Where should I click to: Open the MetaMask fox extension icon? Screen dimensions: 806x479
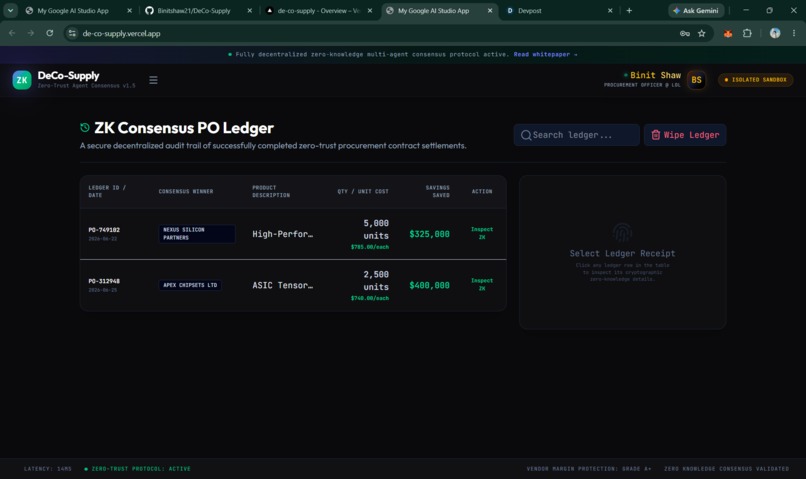[x=728, y=33]
